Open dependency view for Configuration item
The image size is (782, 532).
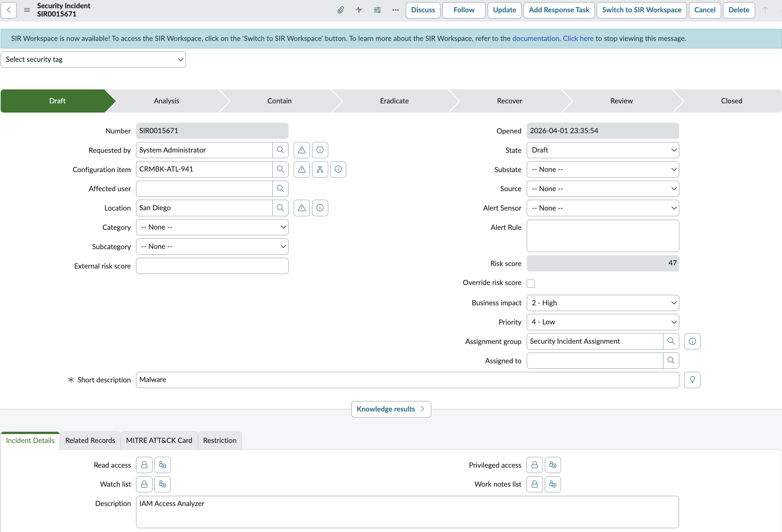pos(320,169)
